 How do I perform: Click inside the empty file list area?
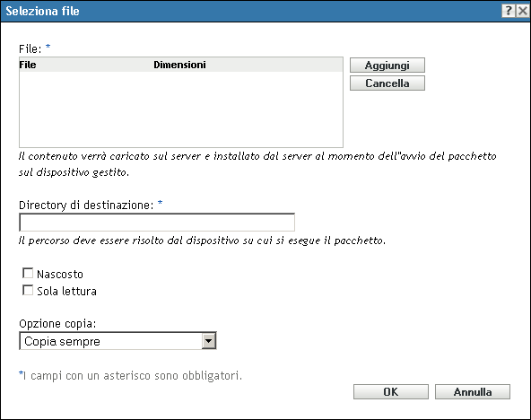(181, 109)
